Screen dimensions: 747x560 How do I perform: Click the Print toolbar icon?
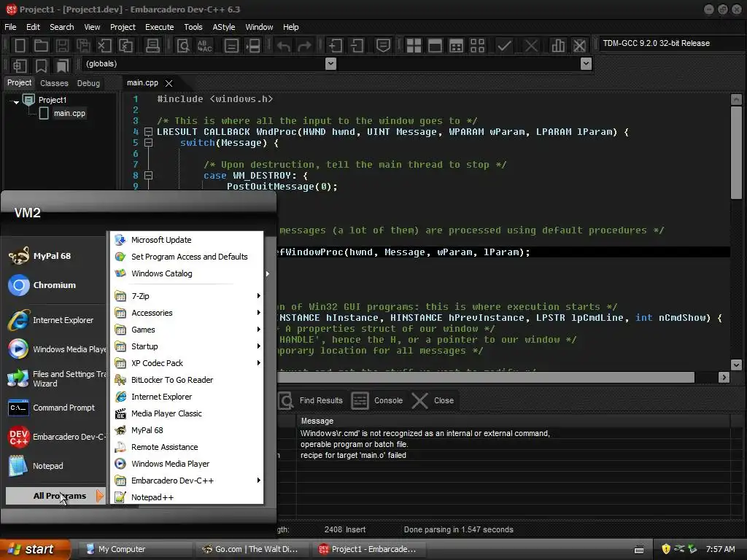[x=152, y=46]
